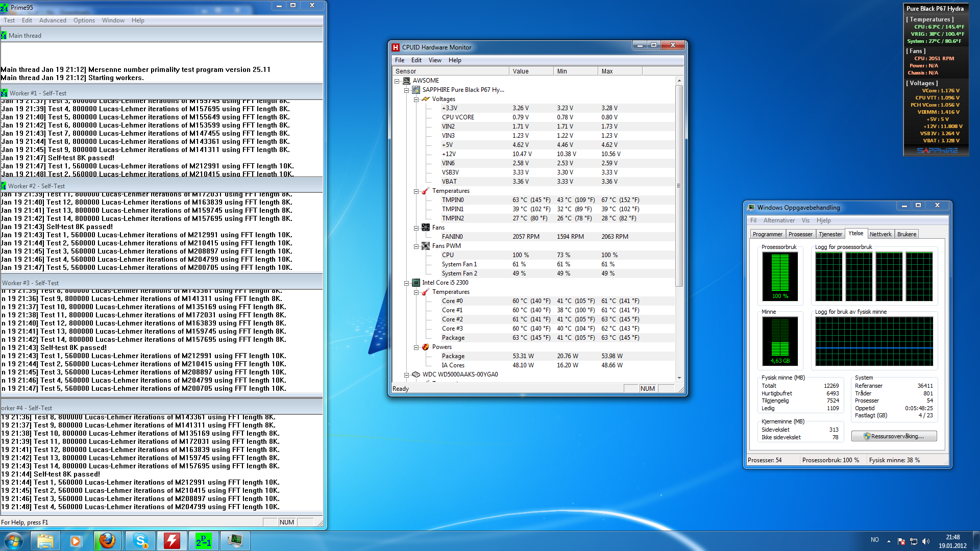The width and height of the screenshot is (980, 551).
Task: Open the File menu in Hardware Monitor
Action: click(400, 60)
